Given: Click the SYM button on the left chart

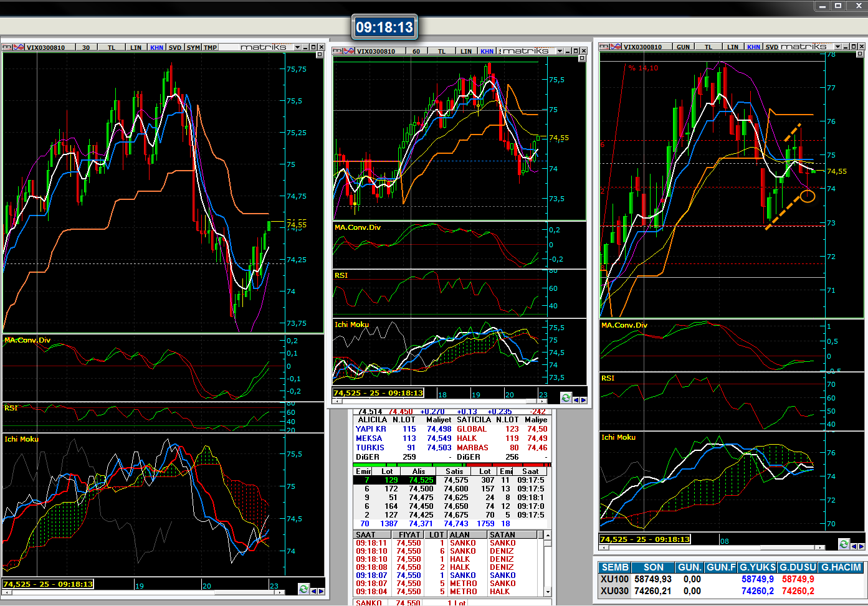Looking at the screenshot, I should 193,47.
